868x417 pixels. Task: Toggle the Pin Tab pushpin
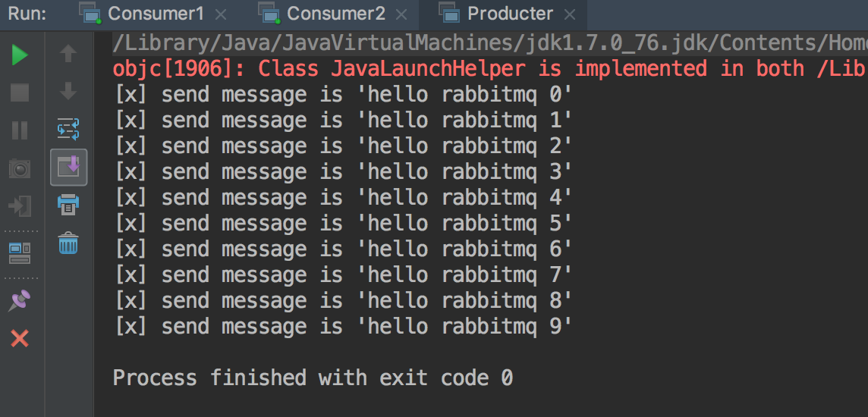[20, 301]
